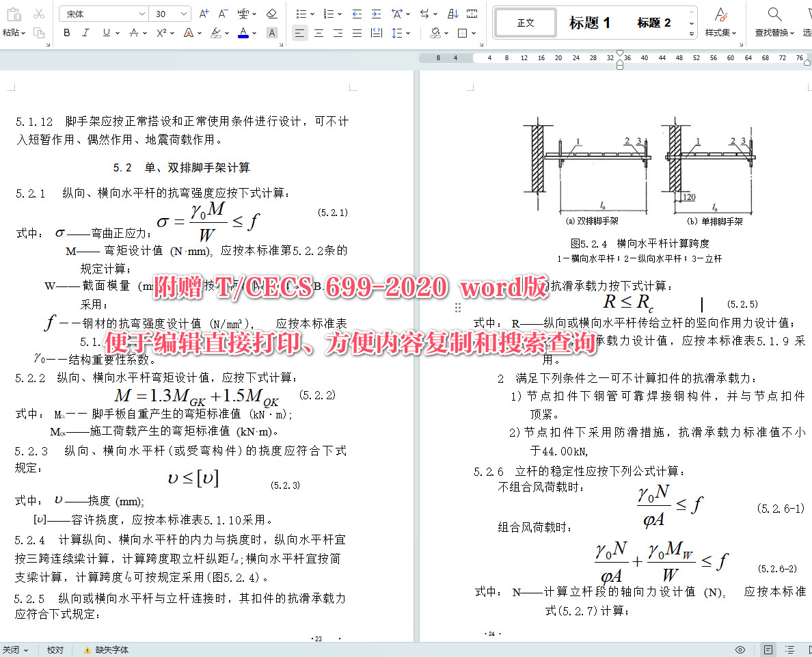Open the bulleted list icon

(303, 13)
